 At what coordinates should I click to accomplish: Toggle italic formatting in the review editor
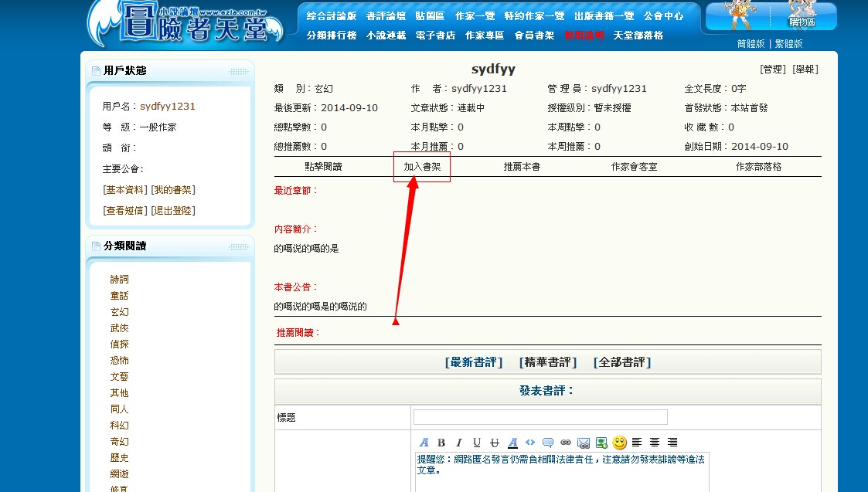click(458, 442)
